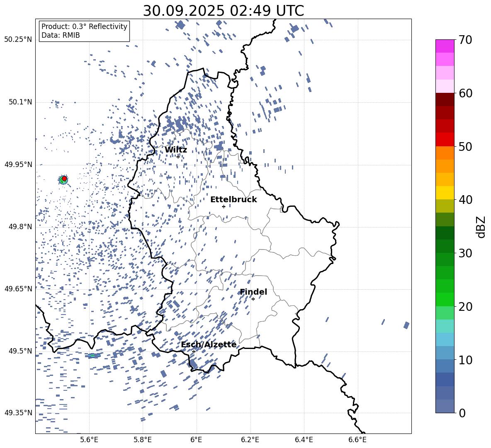Click the 5.6°E longitude label
Viewport: 491px width, 448px height.
(89, 440)
